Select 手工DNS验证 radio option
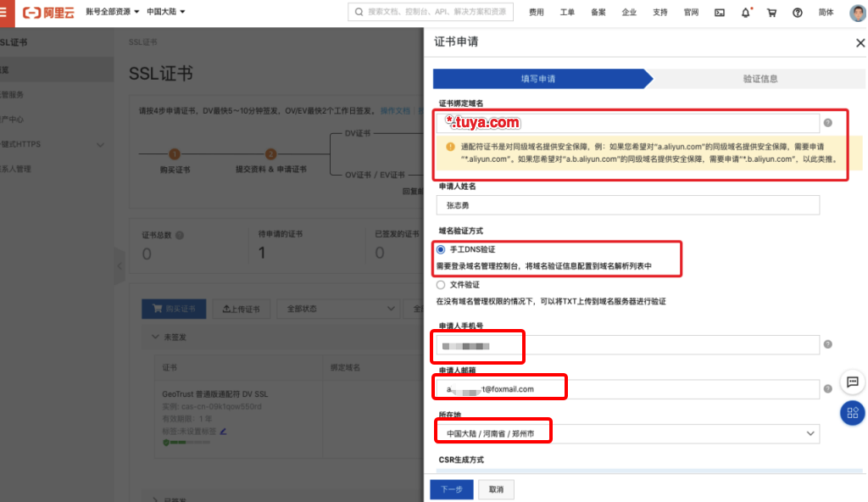The width and height of the screenshot is (868, 502). (441, 249)
